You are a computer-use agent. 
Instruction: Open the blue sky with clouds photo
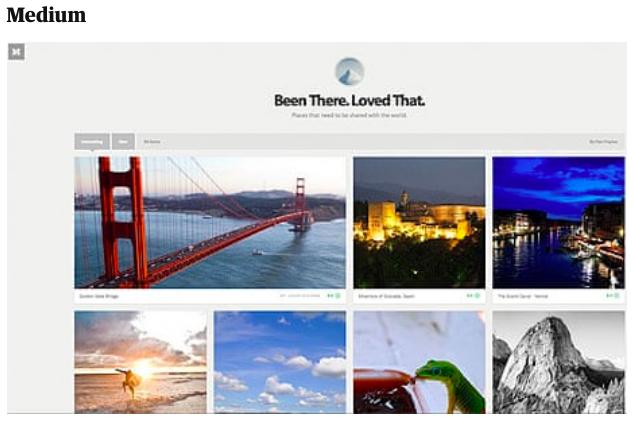point(280,362)
